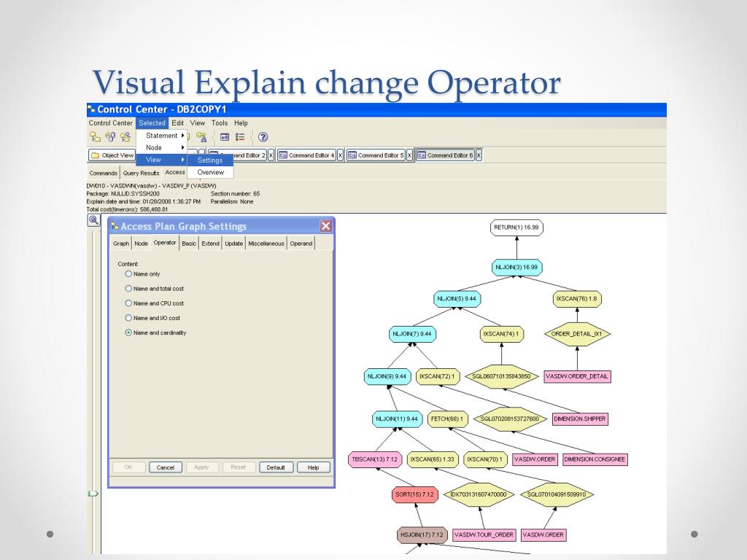Close the Command Editor 2 tab
This screenshot has height=560, width=747.
pyautogui.click(x=271, y=155)
